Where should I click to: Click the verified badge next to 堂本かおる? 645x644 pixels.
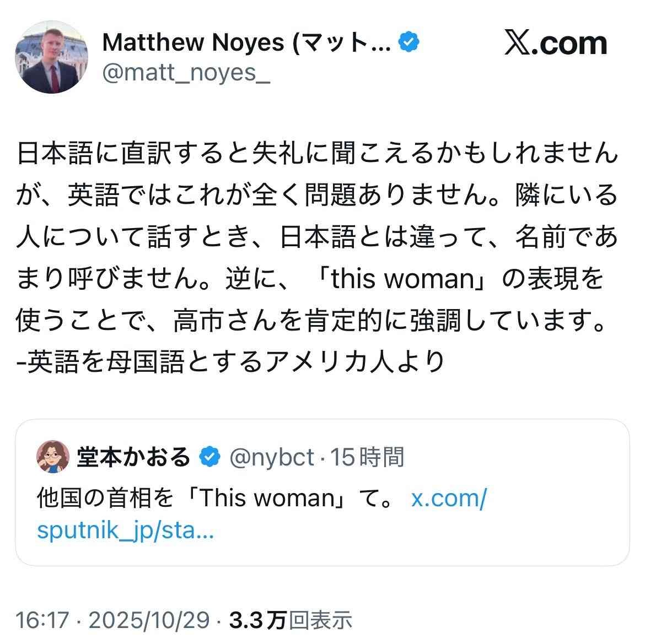[209, 457]
